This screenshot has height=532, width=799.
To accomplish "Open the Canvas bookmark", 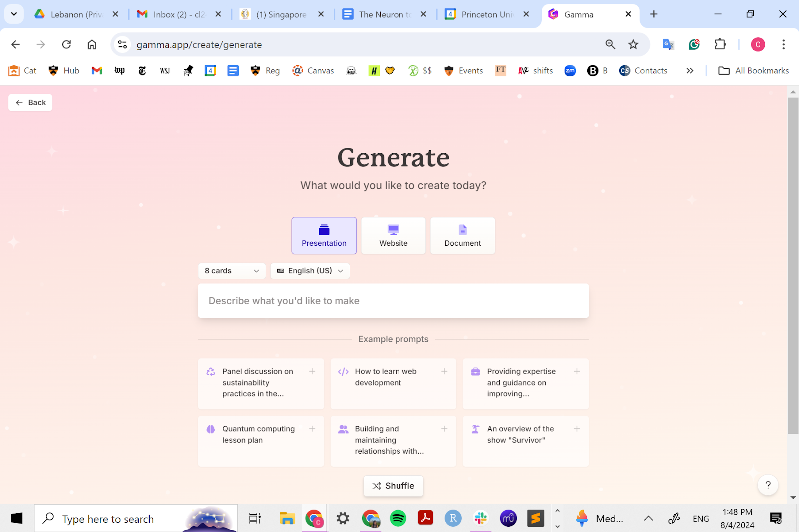I will click(x=313, y=71).
